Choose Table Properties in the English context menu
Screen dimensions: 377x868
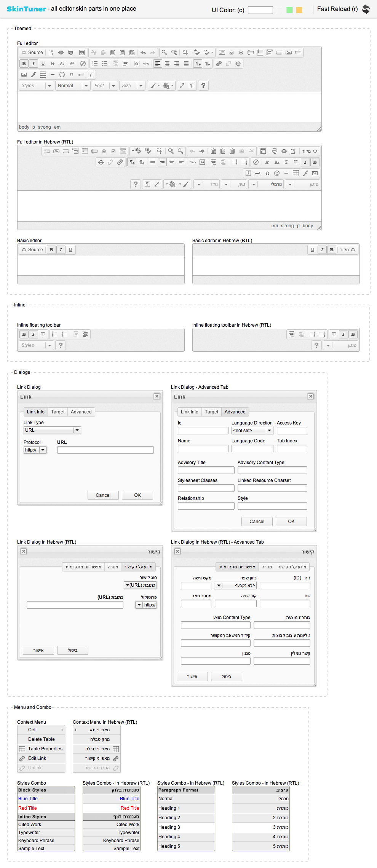click(x=45, y=749)
